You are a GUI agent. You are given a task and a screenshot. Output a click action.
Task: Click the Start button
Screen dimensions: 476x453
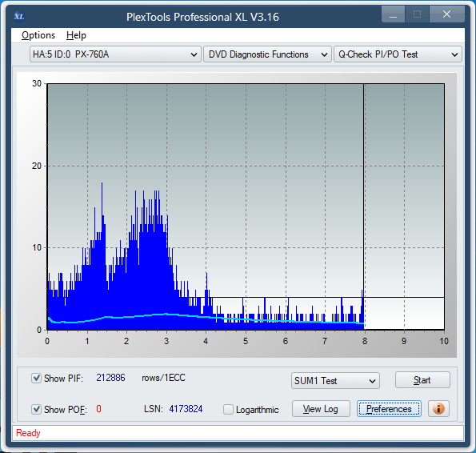[x=422, y=380]
